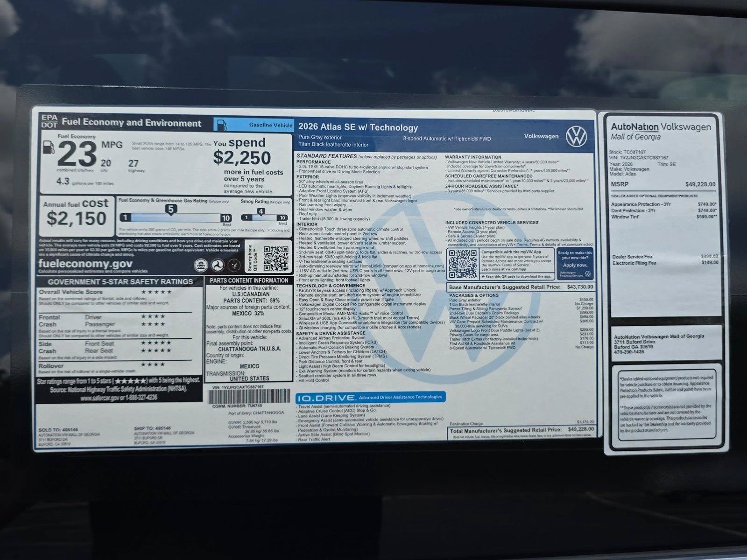Tap the DOT triskelion seal
The height and width of the screenshot is (560, 747).
click(x=218, y=265)
